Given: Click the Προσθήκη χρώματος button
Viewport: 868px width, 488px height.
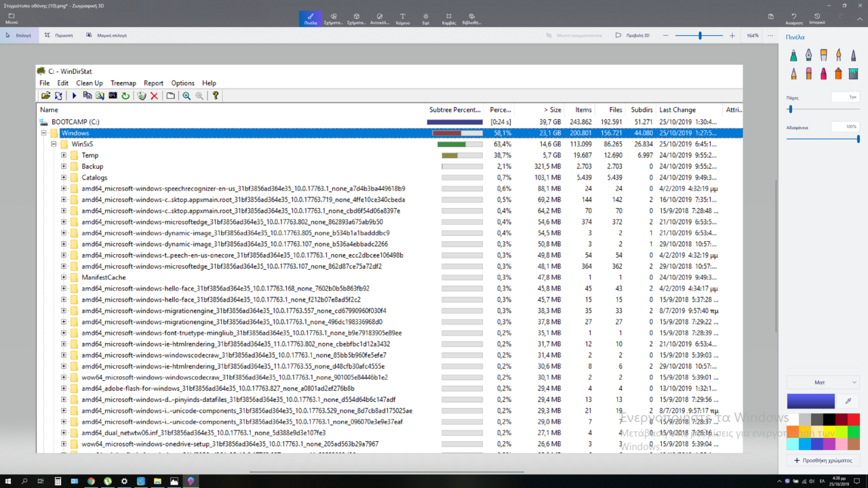Looking at the screenshot, I should (x=823, y=460).
